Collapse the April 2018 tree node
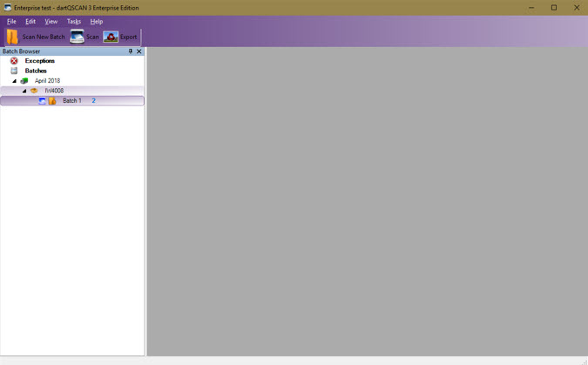Screen dimensions: 588x365 pos(14,81)
